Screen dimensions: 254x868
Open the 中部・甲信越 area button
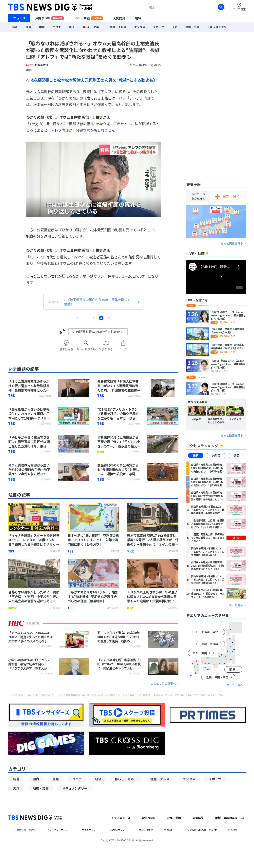point(210,644)
